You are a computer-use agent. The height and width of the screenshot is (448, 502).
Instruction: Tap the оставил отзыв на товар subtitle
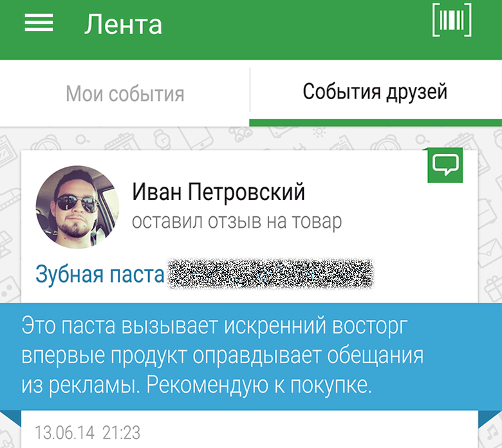coord(237,221)
